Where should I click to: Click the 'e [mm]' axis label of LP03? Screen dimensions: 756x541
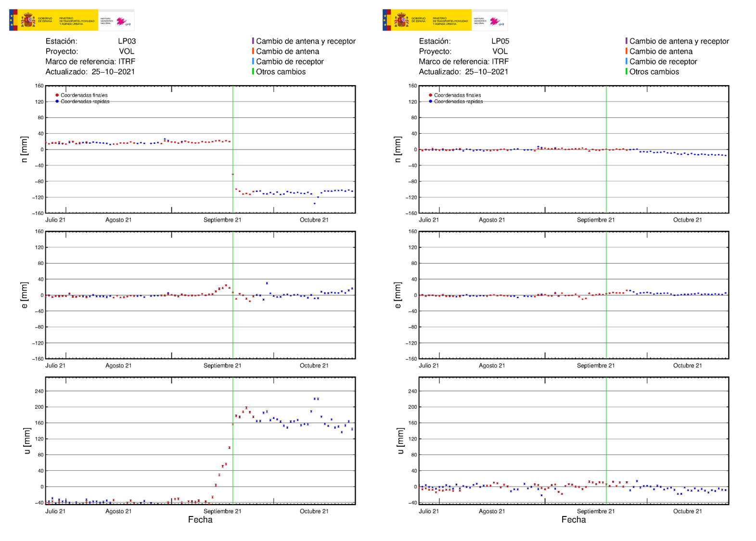coord(24,295)
